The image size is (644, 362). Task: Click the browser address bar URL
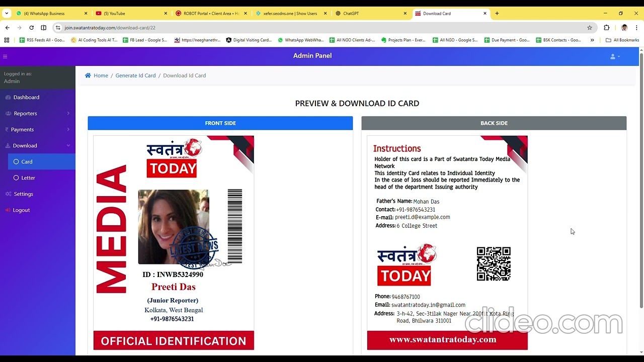click(110, 28)
